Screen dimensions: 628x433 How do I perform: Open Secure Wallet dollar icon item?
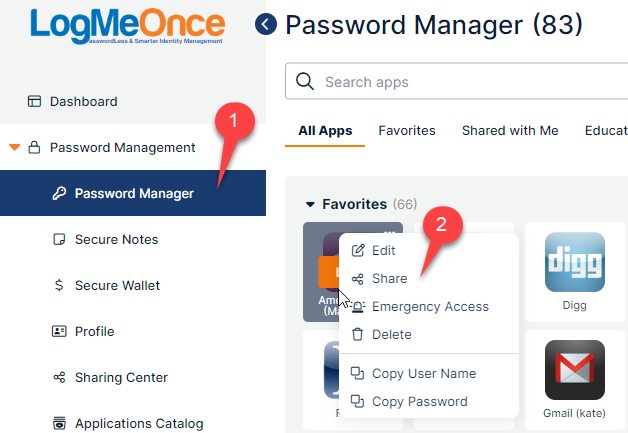click(59, 285)
